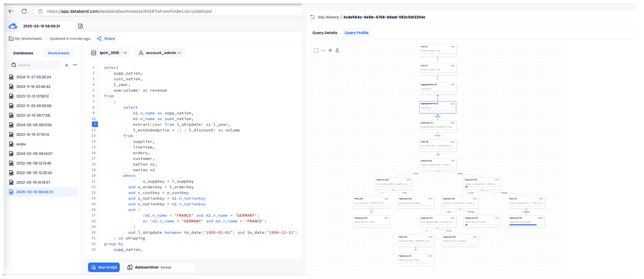Select the Sort [2] plan node
This screenshot has height=279, width=644.
[x=438, y=69]
